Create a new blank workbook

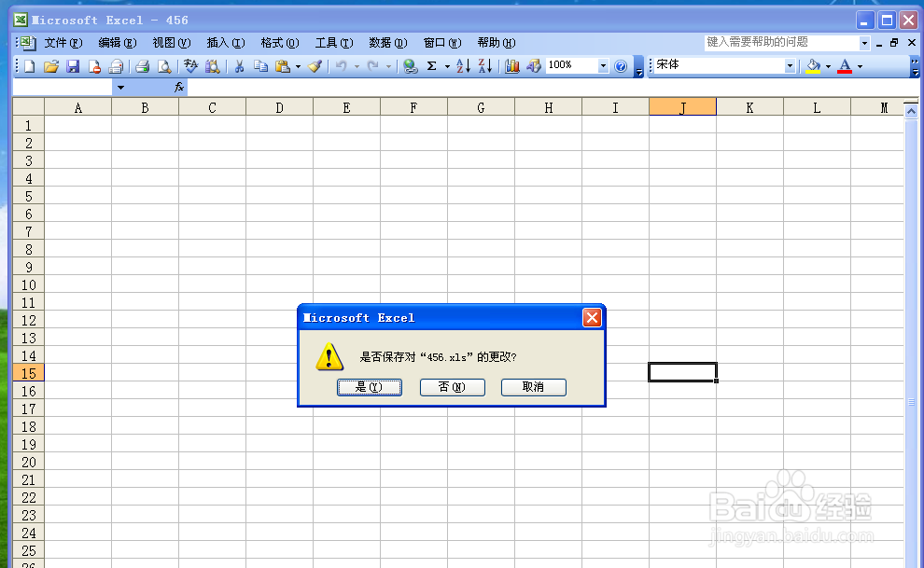coord(30,66)
